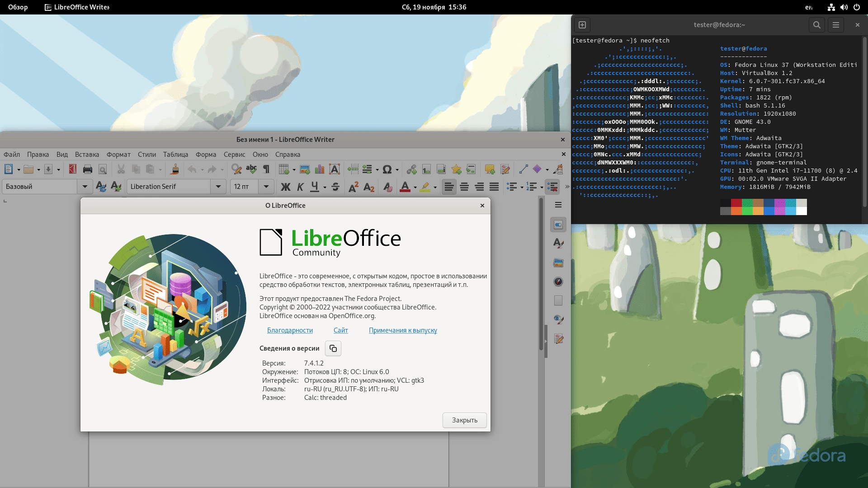Click the New document icon in Writer toolbar
This screenshot has width=868, height=488.
point(9,169)
